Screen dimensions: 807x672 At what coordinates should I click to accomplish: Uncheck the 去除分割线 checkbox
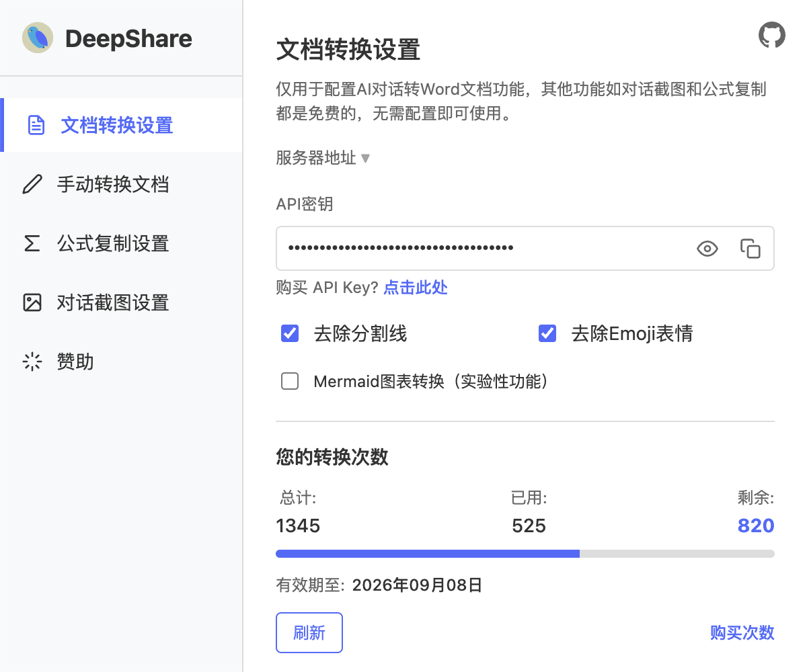(x=290, y=333)
